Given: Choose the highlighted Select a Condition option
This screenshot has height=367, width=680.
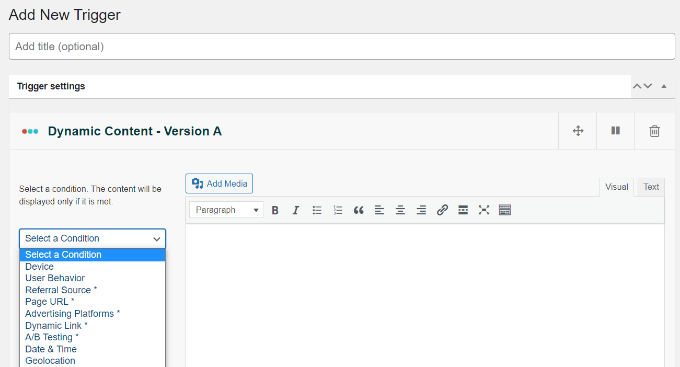Looking at the screenshot, I should 92,255.
